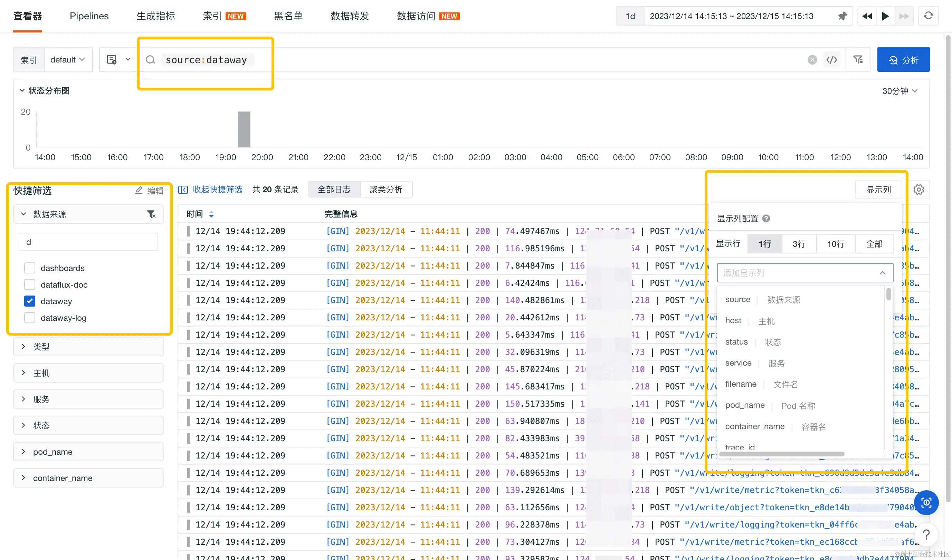Click the refresh icon at top right

coord(928,16)
